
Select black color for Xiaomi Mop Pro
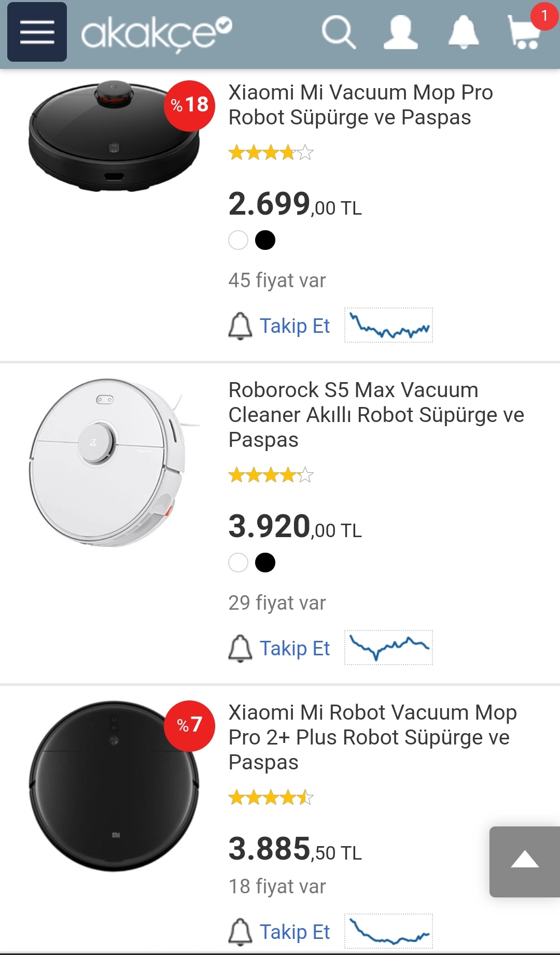(265, 240)
